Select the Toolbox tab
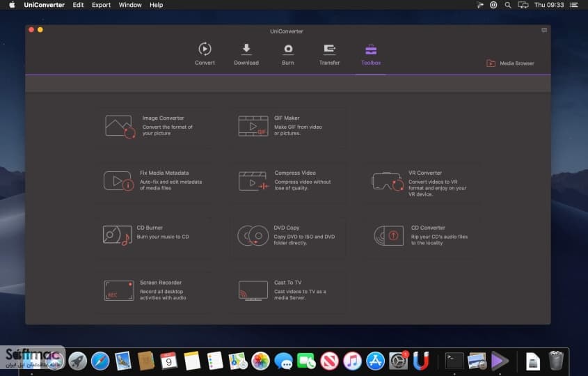The height and width of the screenshot is (376, 588). click(371, 54)
